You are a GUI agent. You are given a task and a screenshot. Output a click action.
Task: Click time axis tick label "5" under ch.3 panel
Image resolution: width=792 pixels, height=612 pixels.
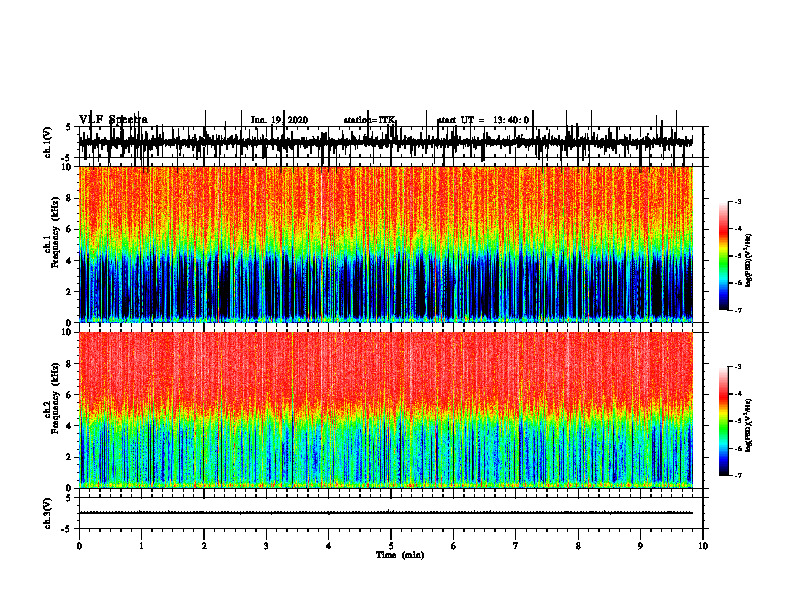pos(391,546)
